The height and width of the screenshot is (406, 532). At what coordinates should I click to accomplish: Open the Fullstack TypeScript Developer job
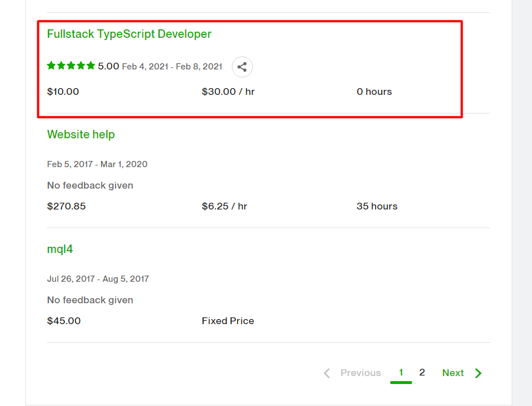click(x=129, y=34)
